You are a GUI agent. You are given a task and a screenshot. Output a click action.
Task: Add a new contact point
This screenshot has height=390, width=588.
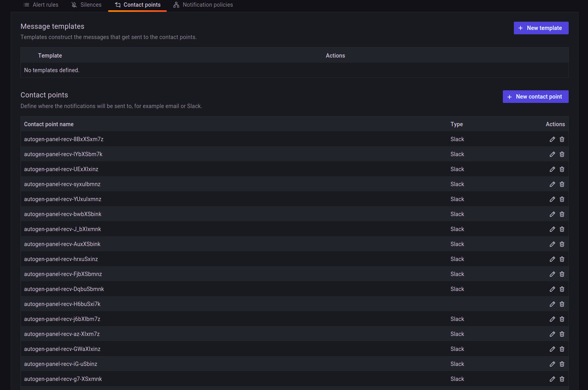[536, 97]
